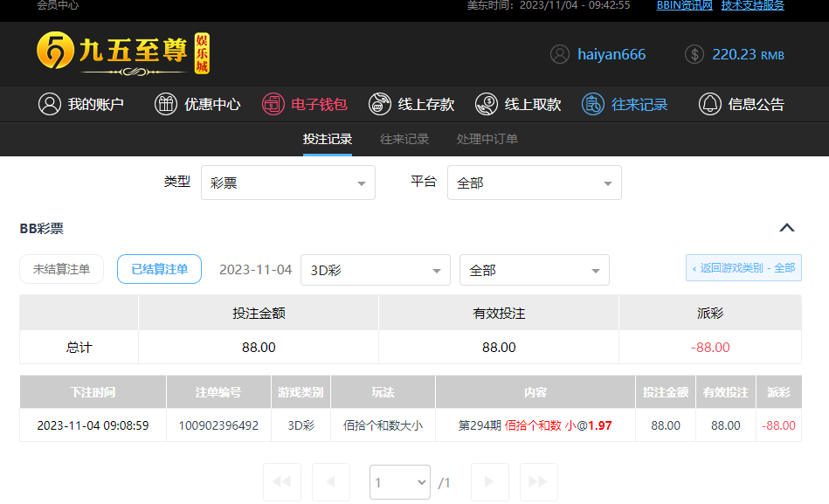Screen dimensions: 829x504
Task: Click 游戏类别 column header
Action: pyautogui.click(x=301, y=392)
